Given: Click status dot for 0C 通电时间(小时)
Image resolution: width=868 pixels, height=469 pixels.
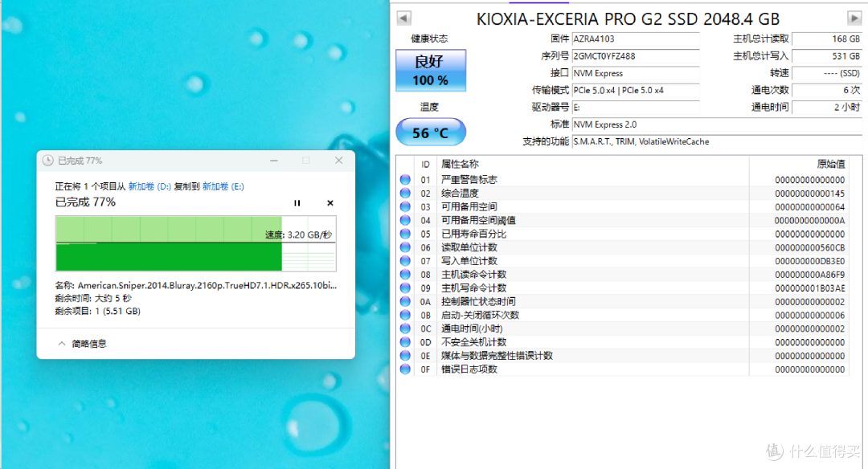Looking at the screenshot, I should pyautogui.click(x=405, y=328).
